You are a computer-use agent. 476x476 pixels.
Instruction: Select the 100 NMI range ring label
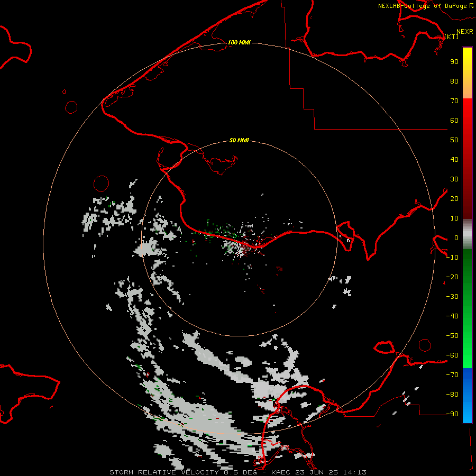[x=239, y=42]
